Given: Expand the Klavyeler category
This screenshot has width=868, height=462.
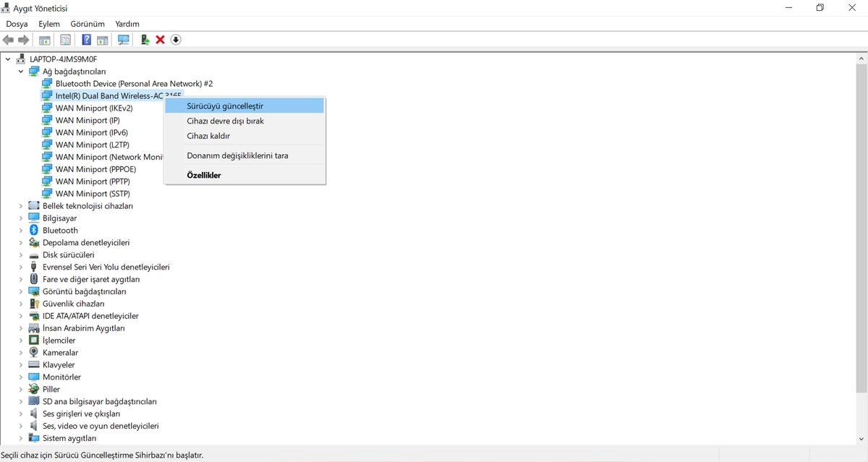Looking at the screenshot, I should point(21,364).
